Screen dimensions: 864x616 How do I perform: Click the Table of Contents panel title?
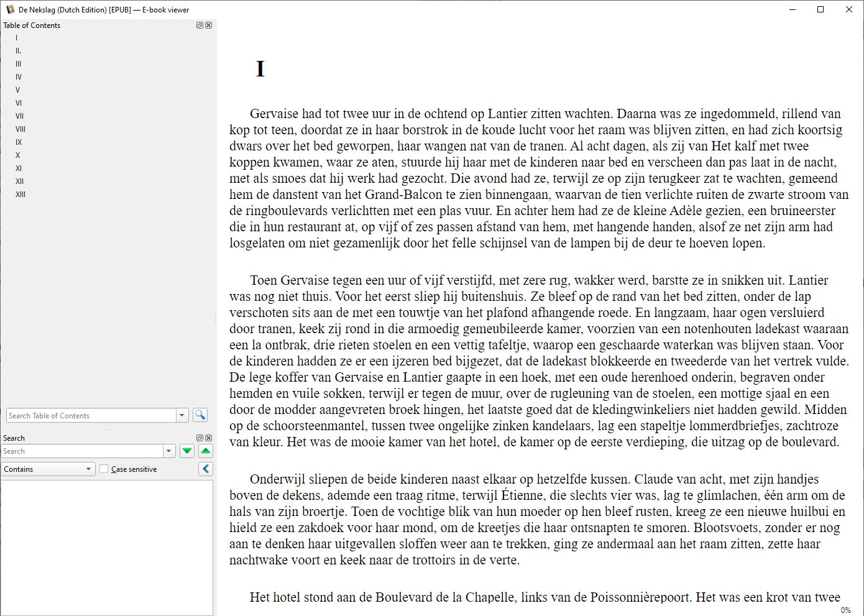tap(32, 25)
